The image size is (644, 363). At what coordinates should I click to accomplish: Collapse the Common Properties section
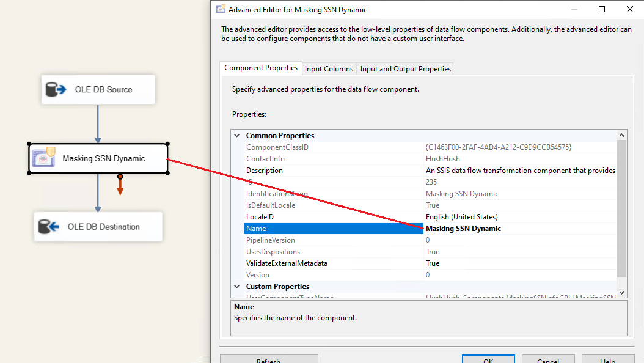(x=236, y=136)
